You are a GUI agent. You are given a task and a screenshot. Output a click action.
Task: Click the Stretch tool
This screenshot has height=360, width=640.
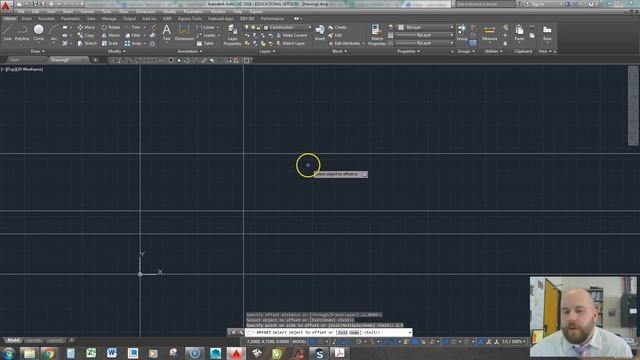(x=87, y=43)
